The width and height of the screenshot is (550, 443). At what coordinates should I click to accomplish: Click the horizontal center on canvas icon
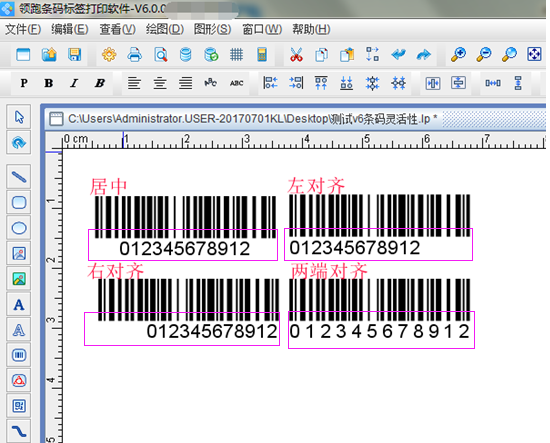(433, 83)
